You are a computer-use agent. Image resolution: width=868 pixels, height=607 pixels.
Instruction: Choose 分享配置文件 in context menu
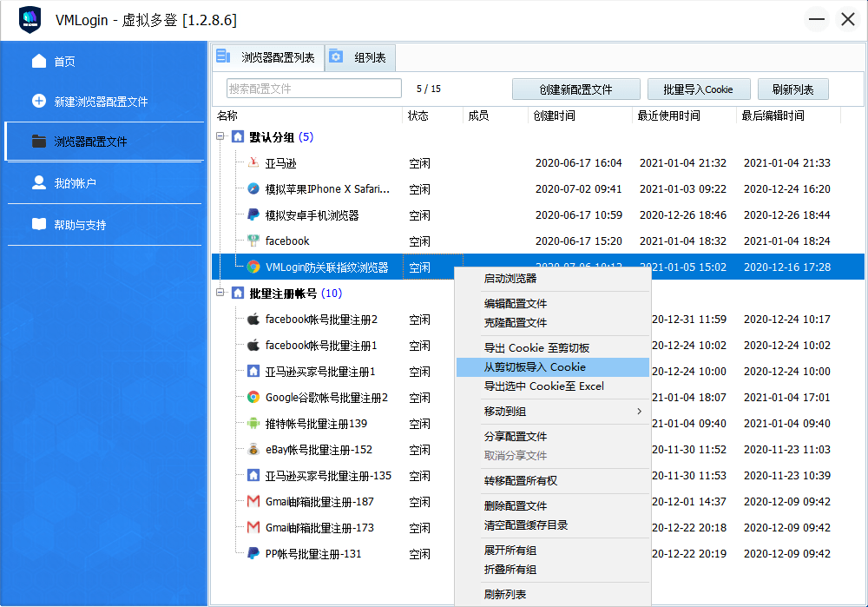click(552, 436)
